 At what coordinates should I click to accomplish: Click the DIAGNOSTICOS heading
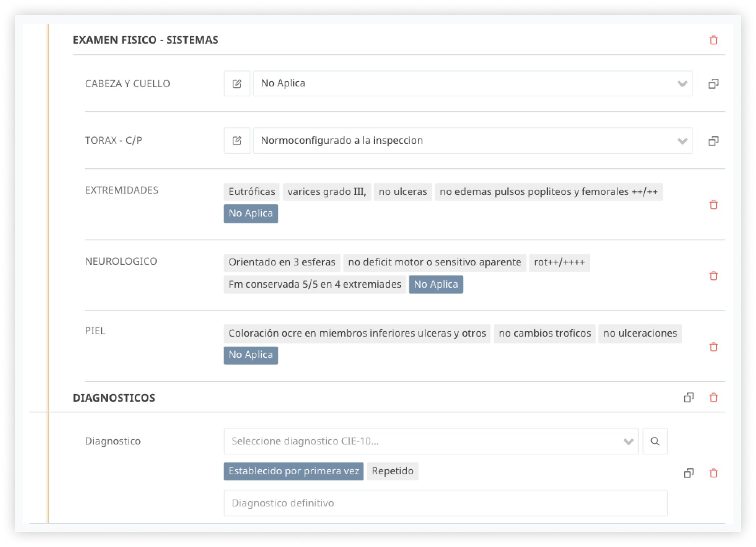(x=114, y=398)
